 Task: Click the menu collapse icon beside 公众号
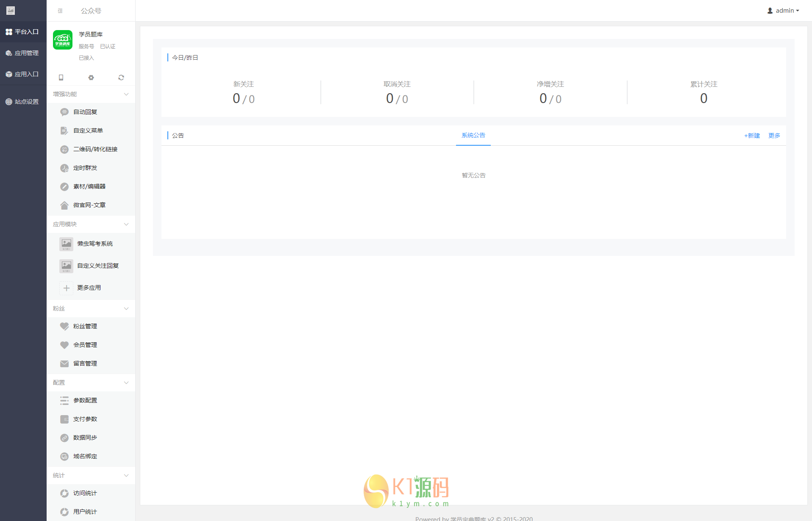pos(60,11)
